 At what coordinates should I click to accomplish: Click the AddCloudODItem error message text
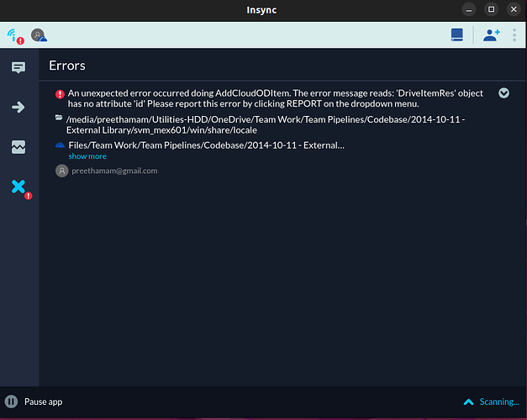pyautogui.click(x=275, y=98)
